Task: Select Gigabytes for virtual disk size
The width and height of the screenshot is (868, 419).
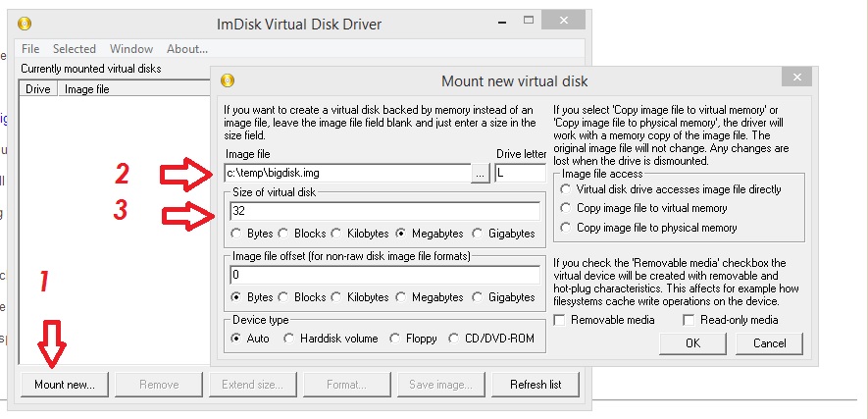Action: coord(504,234)
